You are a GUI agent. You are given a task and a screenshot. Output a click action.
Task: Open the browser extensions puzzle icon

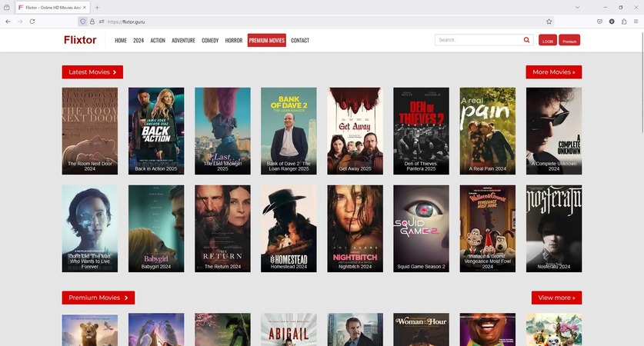(x=623, y=22)
